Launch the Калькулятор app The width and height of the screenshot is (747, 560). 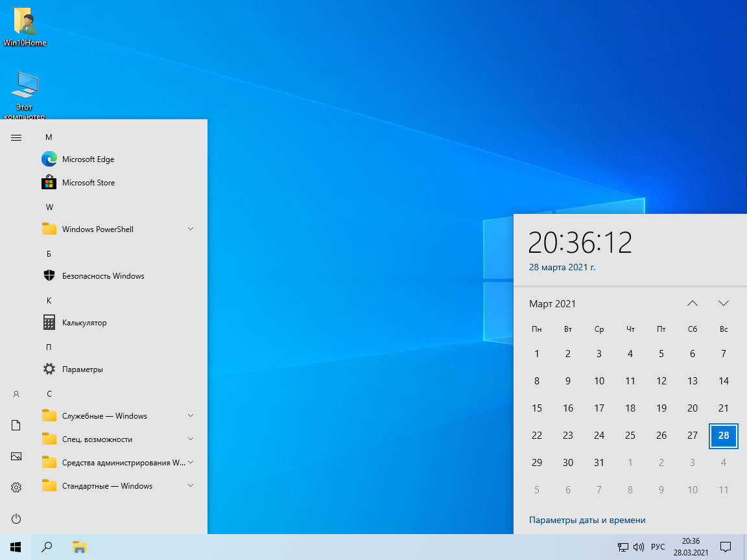point(84,323)
